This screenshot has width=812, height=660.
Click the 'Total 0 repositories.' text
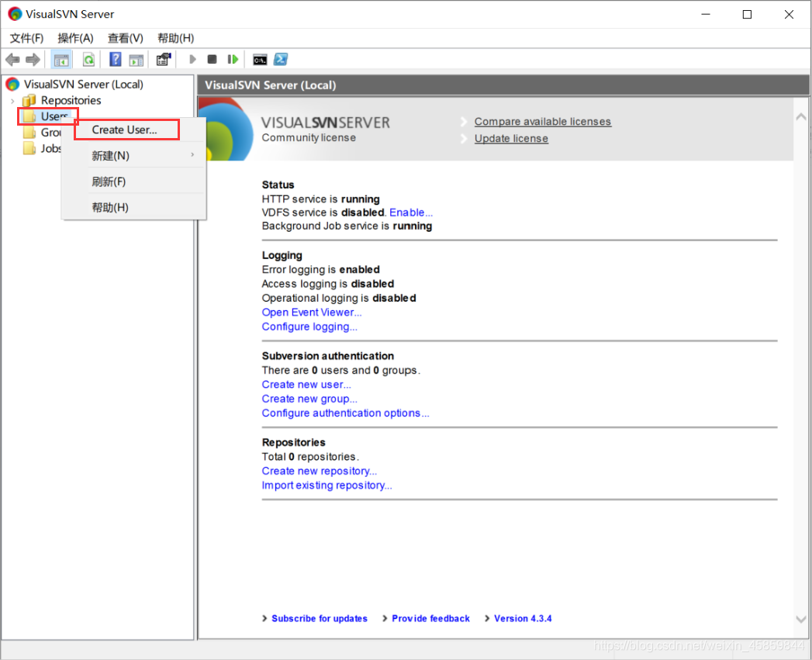point(310,456)
